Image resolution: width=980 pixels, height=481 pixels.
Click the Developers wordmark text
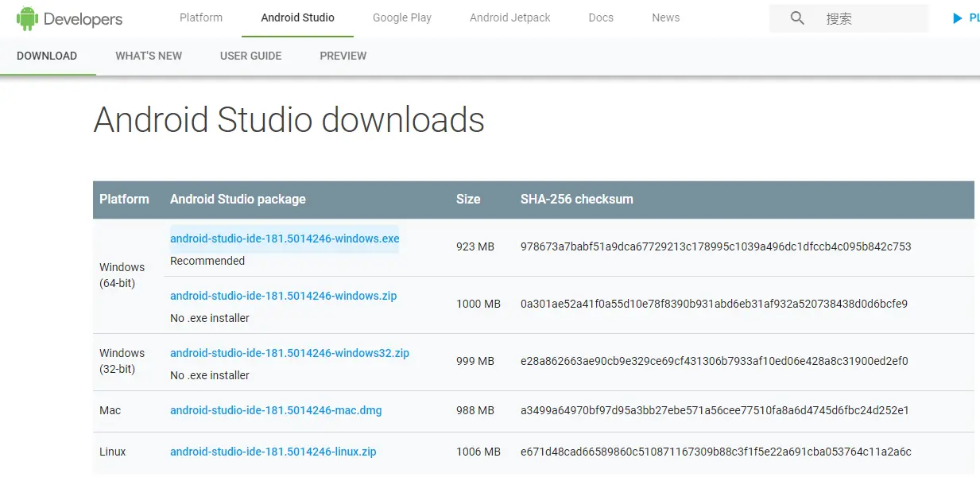click(x=83, y=19)
